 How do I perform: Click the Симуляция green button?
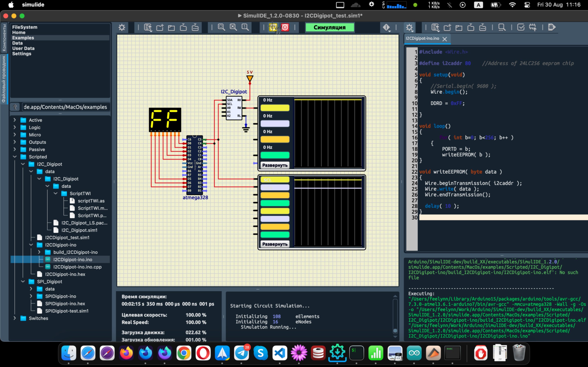(x=330, y=28)
